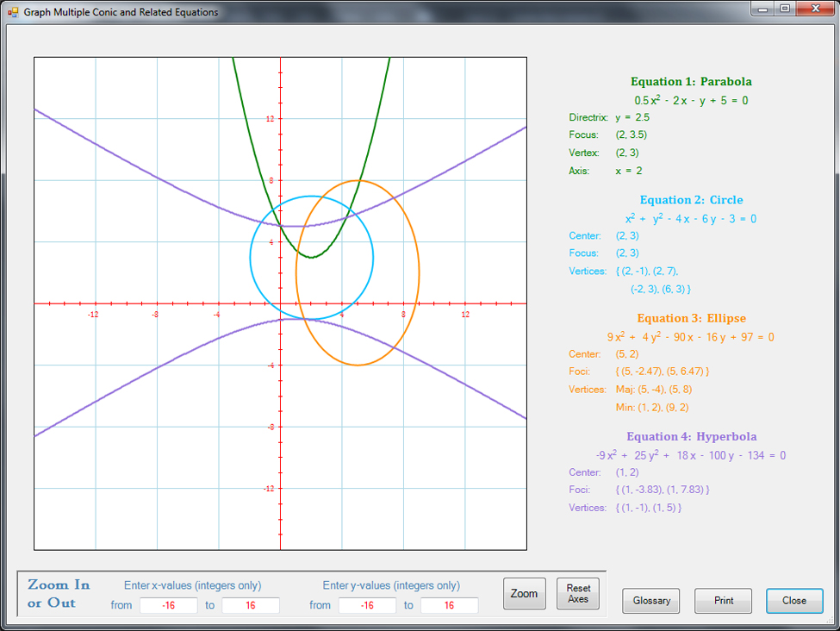
Task: Click the Equation 1: Parabola heading
Action: tap(691, 82)
